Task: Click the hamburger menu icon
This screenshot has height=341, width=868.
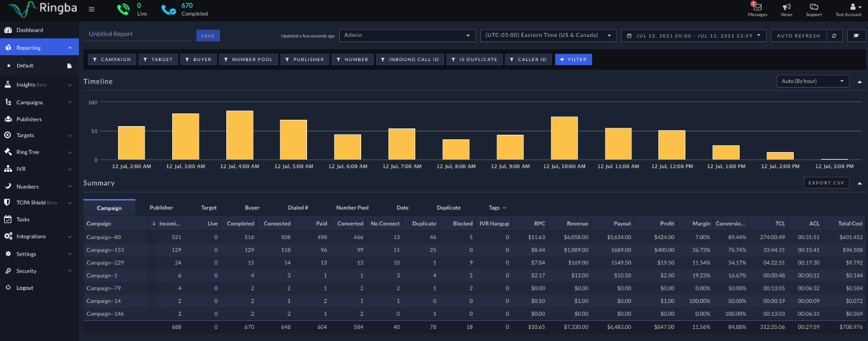Action: pos(92,9)
